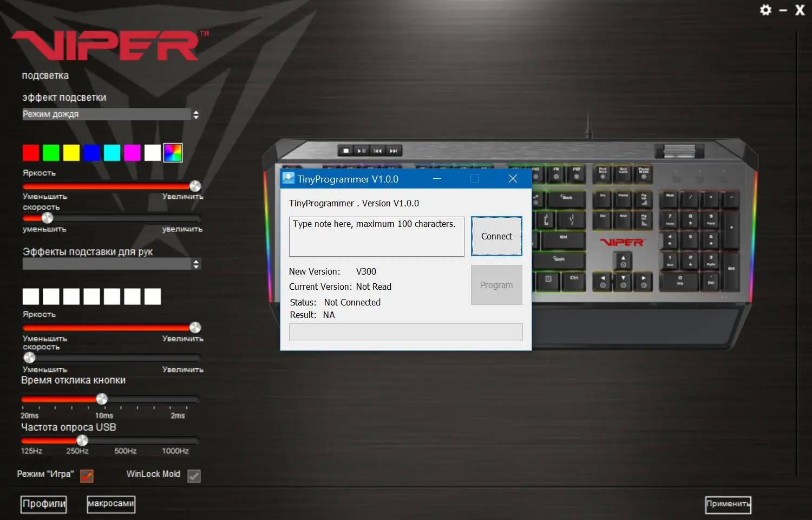Click the previous track media key on keyboard
The height and width of the screenshot is (520, 812).
[x=378, y=151]
